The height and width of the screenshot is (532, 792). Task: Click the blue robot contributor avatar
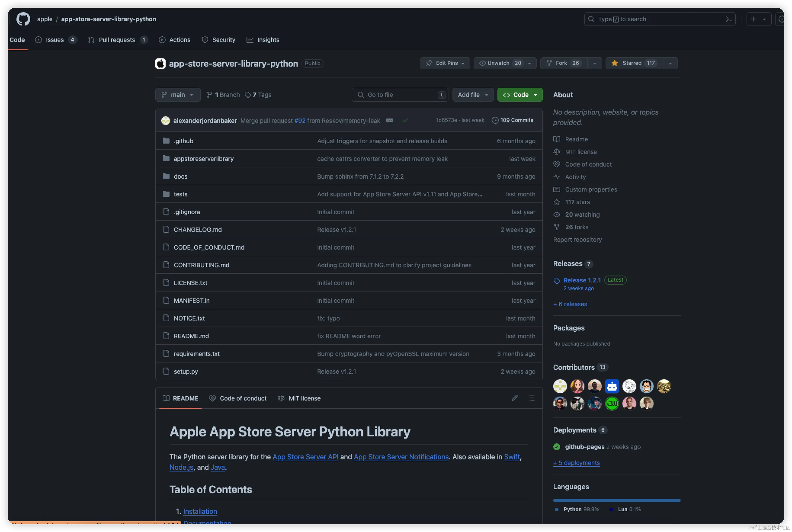click(612, 386)
